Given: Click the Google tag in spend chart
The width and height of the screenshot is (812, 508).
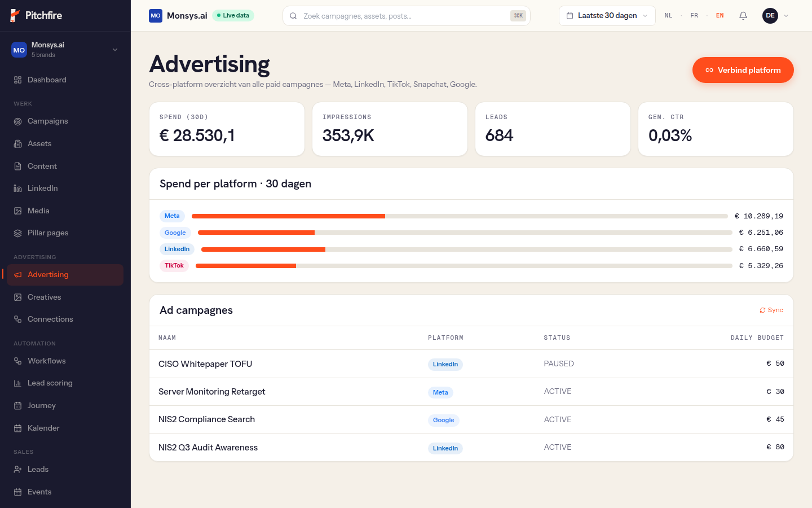Looking at the screenshot, I should pyautogui.click(x=175, y=233).
